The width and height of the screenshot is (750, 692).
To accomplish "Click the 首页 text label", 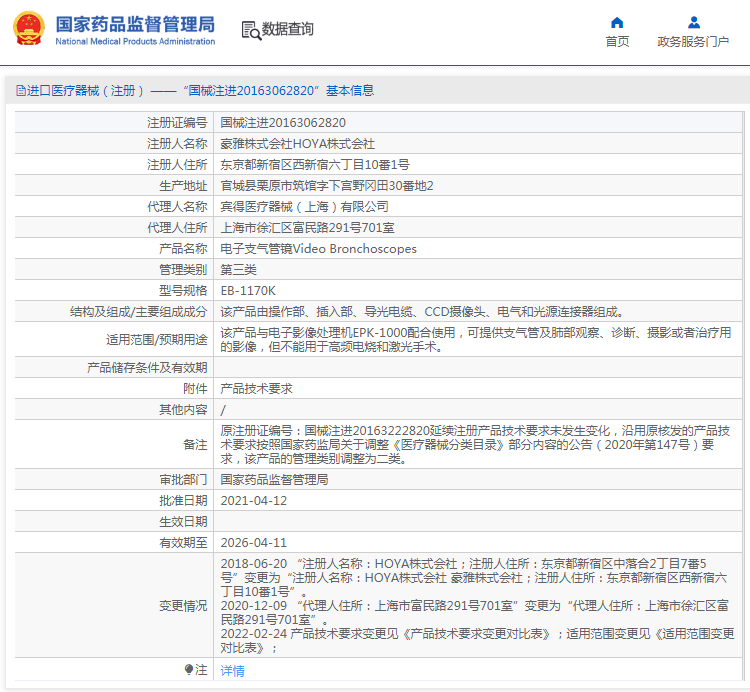I will point(617,42).
